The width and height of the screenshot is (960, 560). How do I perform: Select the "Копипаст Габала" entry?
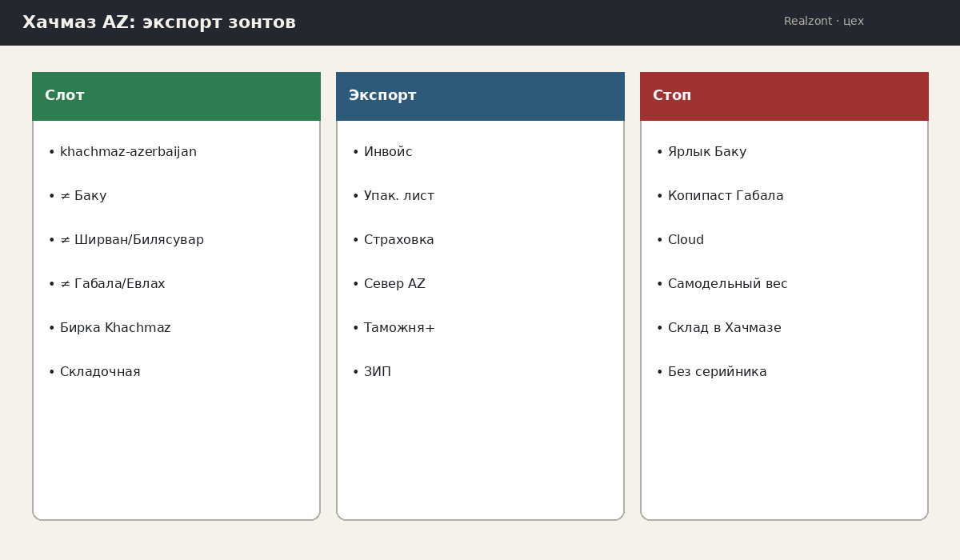click(720, 196)
